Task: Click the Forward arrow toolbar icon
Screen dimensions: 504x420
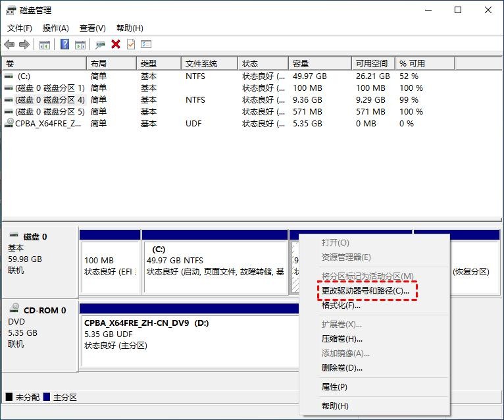Action: (24, 44)
